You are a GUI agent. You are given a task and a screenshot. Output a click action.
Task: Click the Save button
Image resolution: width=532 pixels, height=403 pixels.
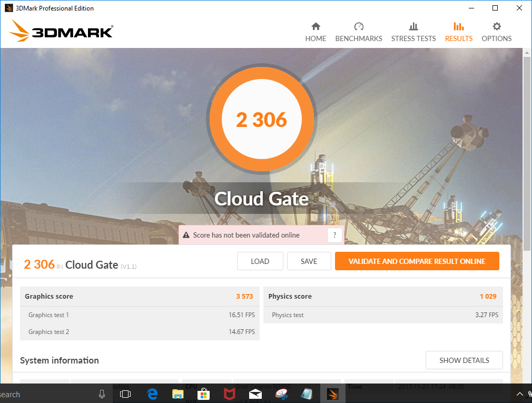(309, 261)
